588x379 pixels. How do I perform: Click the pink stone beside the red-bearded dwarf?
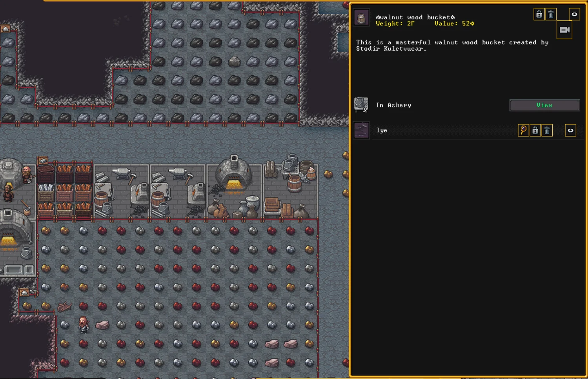coord(102,325)
